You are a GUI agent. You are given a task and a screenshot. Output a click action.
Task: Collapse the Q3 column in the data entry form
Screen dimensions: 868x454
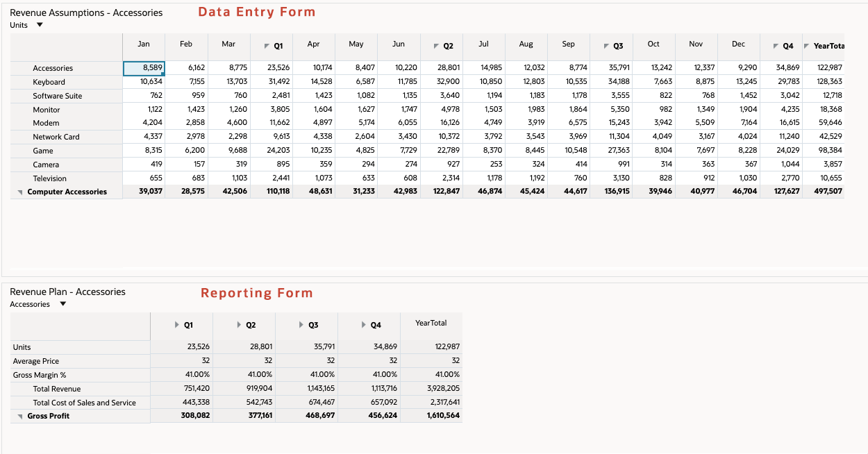606,46
